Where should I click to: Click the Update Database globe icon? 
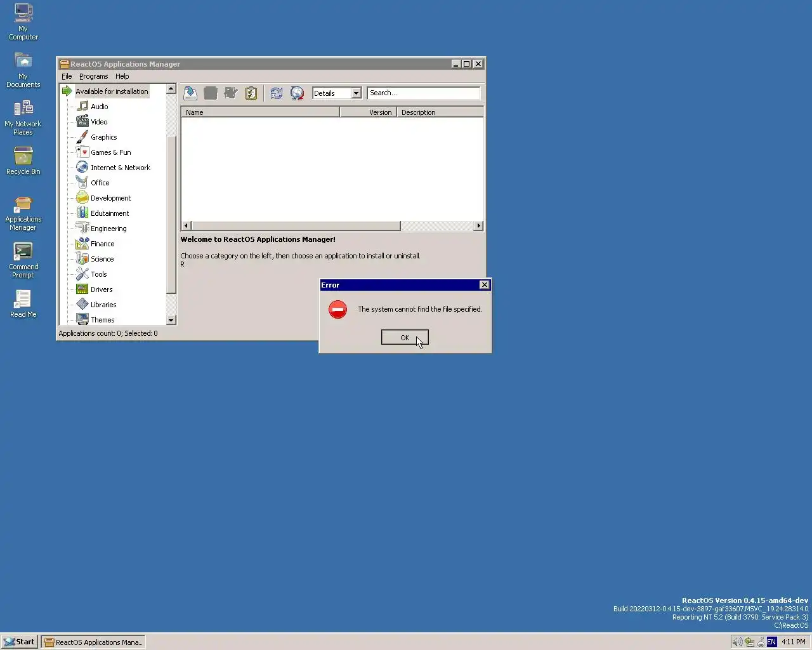[x=297, y=93]
